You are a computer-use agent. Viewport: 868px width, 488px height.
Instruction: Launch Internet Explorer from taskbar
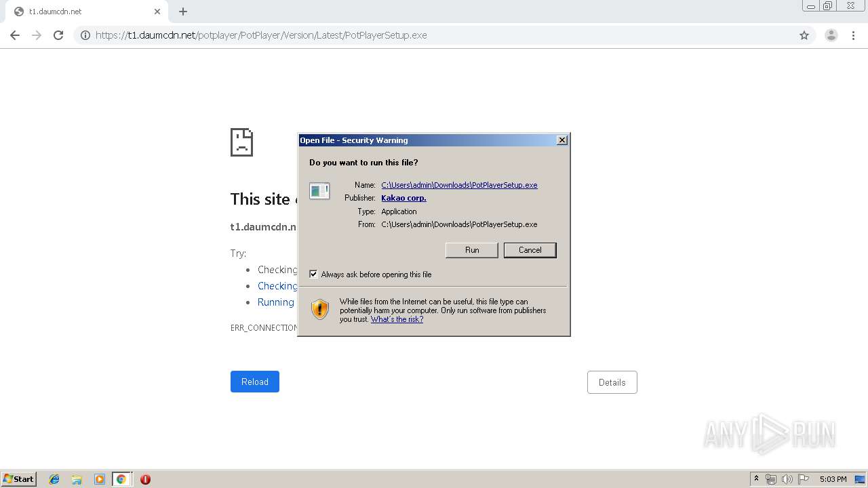54,479
